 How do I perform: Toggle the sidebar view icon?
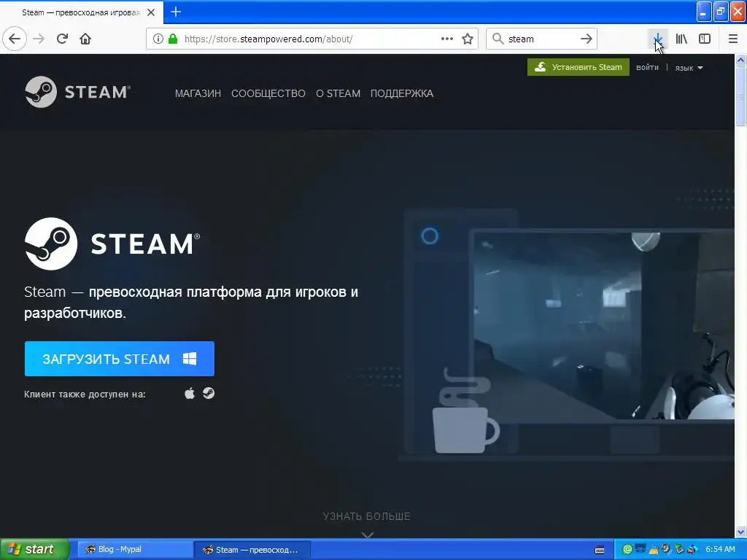(x=705, y=39)
